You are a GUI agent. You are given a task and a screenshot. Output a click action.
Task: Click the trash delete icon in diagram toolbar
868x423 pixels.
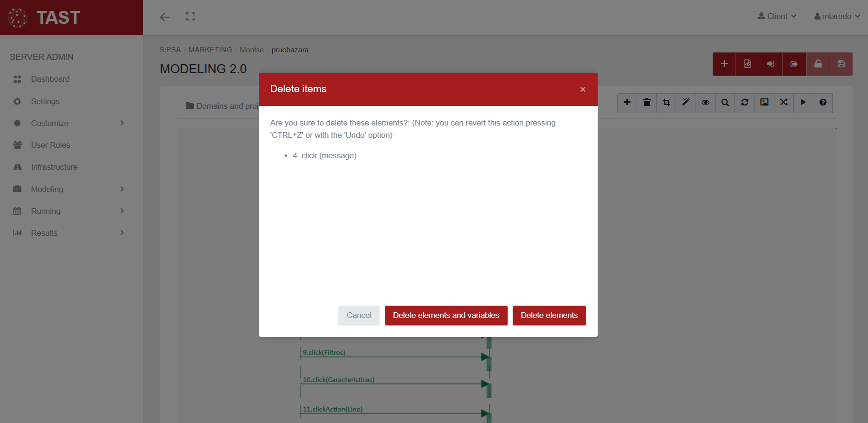point(647,102)
